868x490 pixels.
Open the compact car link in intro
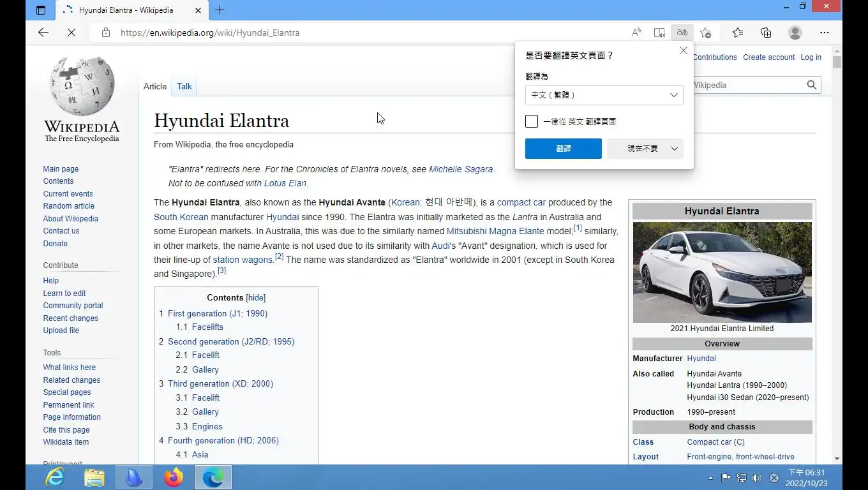point(521,202)
